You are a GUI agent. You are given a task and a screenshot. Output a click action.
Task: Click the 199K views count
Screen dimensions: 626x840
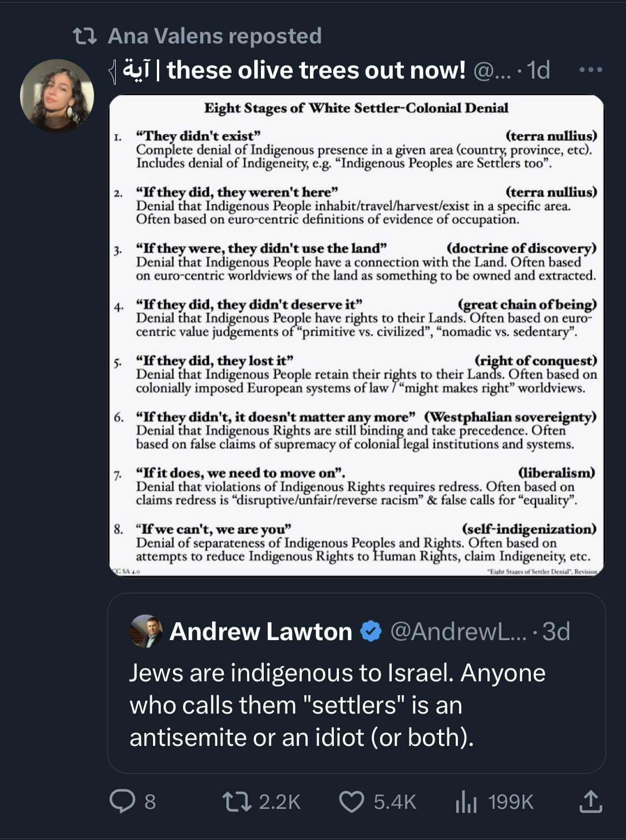[510, 802]
